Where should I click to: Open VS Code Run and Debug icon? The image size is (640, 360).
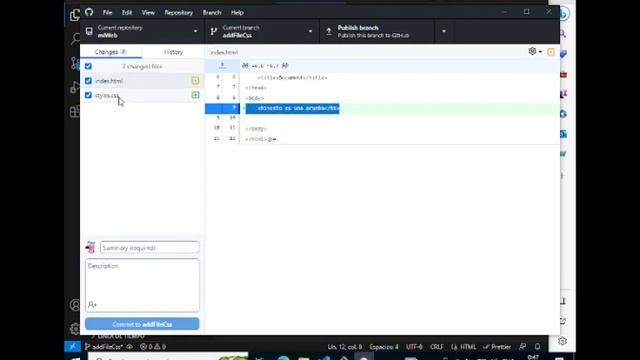[75, 87]
